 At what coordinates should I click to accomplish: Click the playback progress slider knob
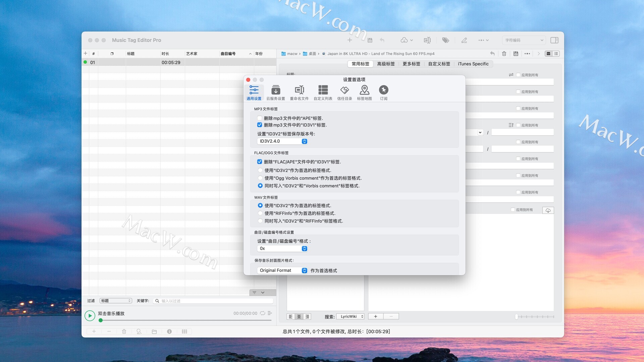pyautogui.click(x=101, y=320)
